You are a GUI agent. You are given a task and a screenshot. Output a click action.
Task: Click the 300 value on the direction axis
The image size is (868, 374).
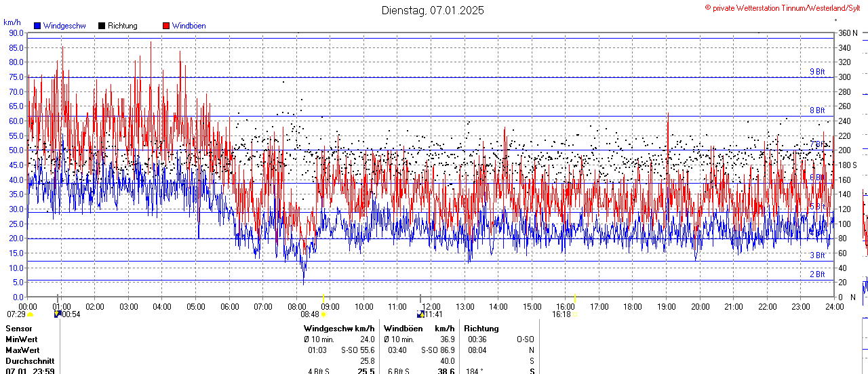(x=844, y=77)
